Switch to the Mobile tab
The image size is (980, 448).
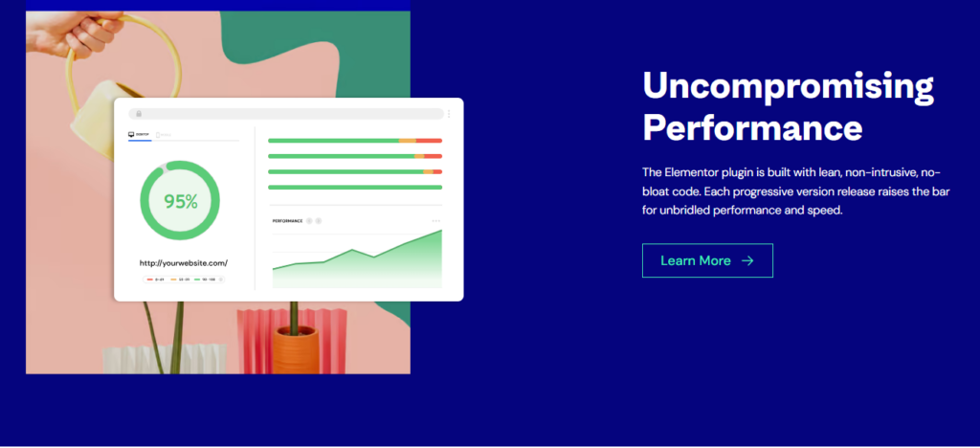[164, 135]
